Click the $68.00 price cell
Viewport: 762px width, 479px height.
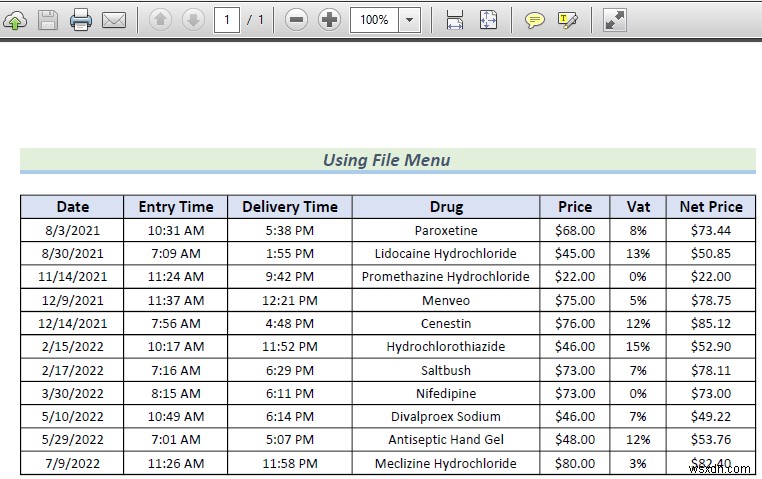click(x=575, y=230)
